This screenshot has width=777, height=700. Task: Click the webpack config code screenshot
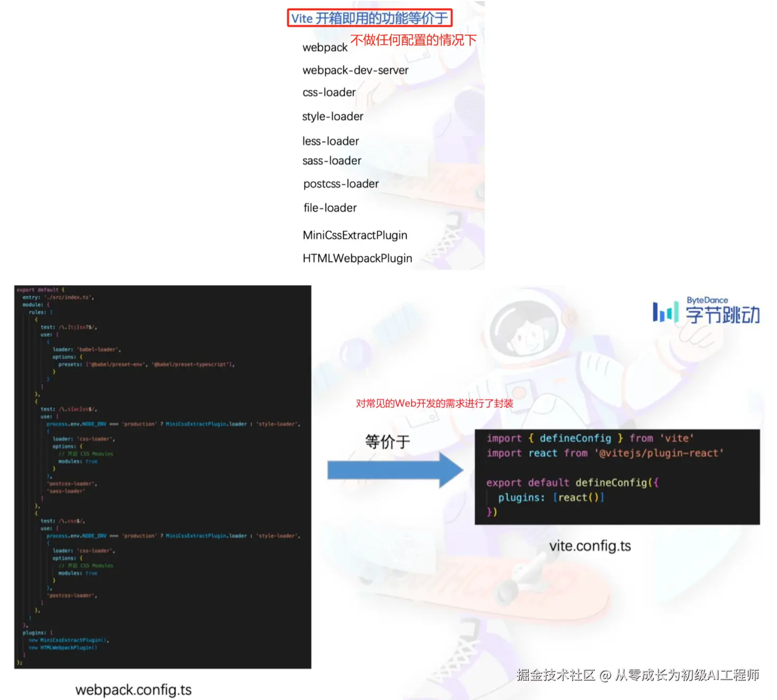pyautogui.click(x=163, y=477)
